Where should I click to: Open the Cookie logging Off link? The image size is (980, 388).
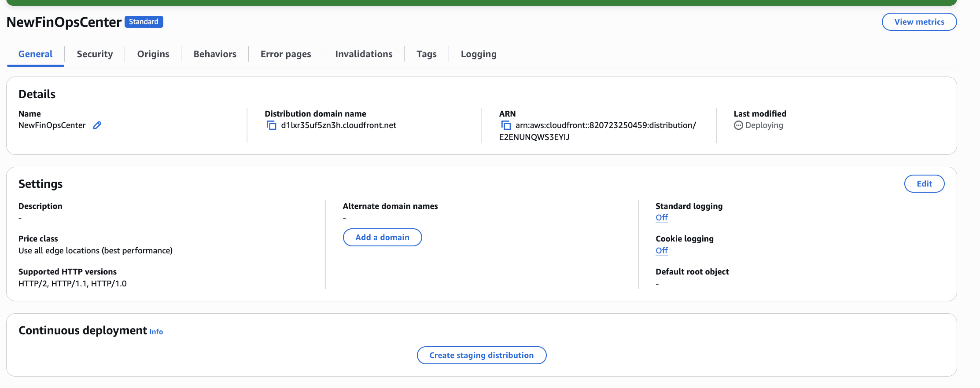(661, 251)
